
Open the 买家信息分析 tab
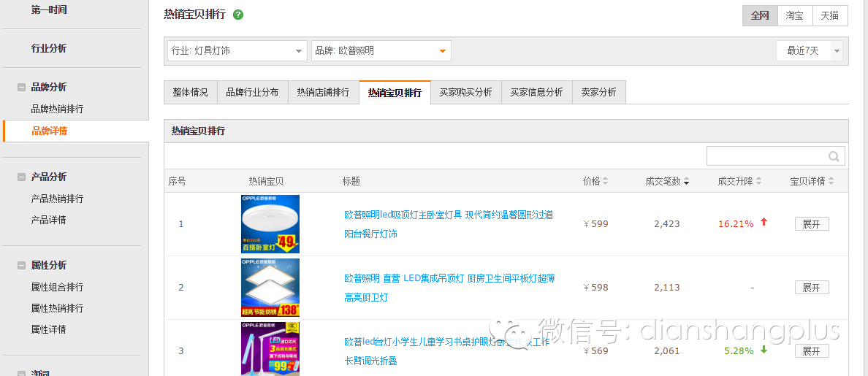point(537,92)
